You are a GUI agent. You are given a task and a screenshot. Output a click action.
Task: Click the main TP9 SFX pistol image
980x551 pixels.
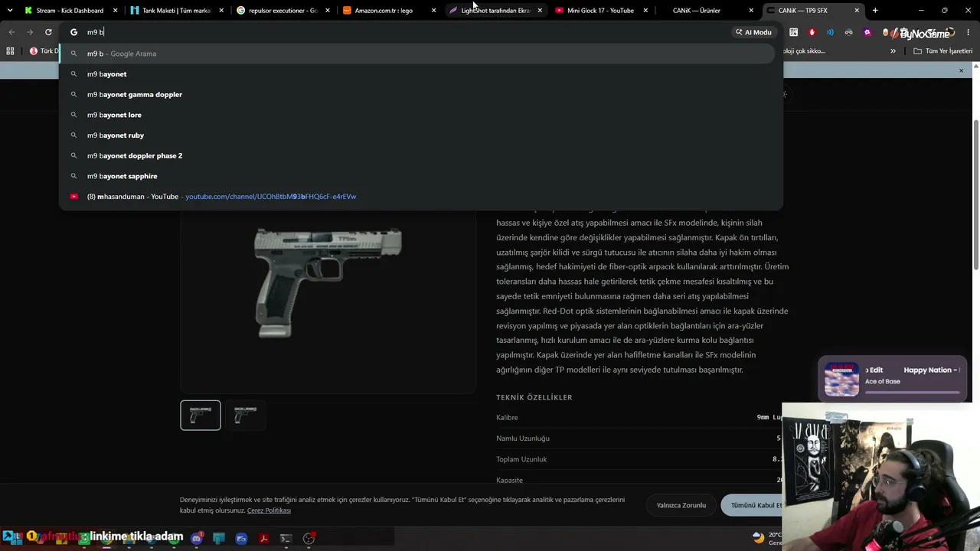pos(328,282)
